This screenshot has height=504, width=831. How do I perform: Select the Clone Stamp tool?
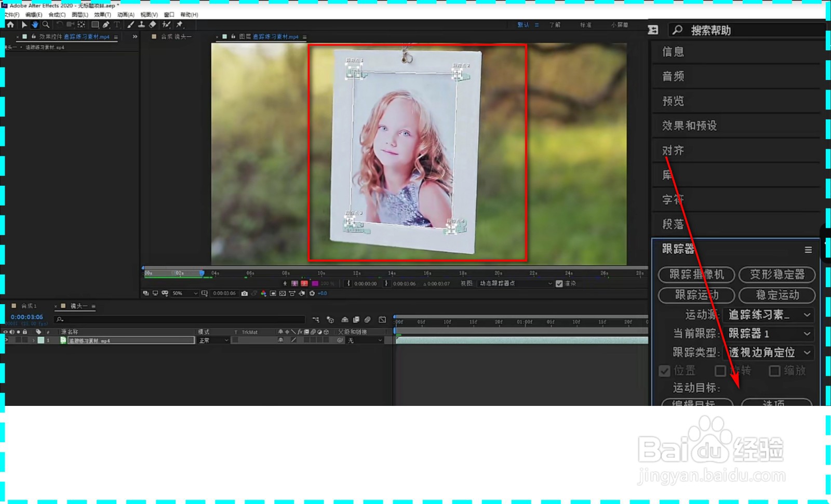click(x=141, y=24)
